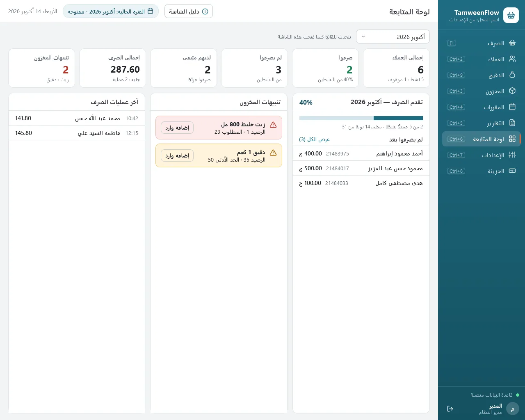Click warning icon on دقيق 1 كجم alert
Viewport: 525px width, 420px height.
coord(273,153)
